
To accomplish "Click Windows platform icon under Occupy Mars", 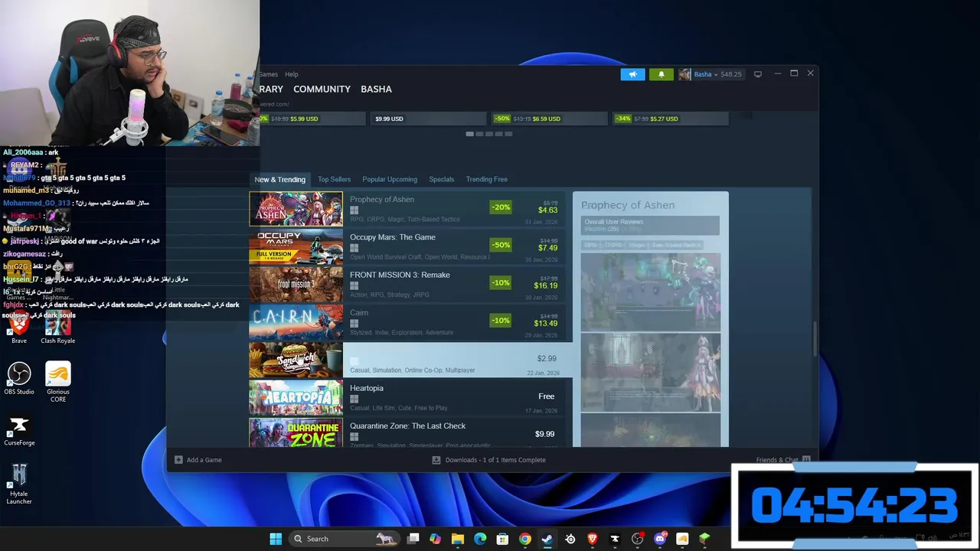I will [354, 248].
